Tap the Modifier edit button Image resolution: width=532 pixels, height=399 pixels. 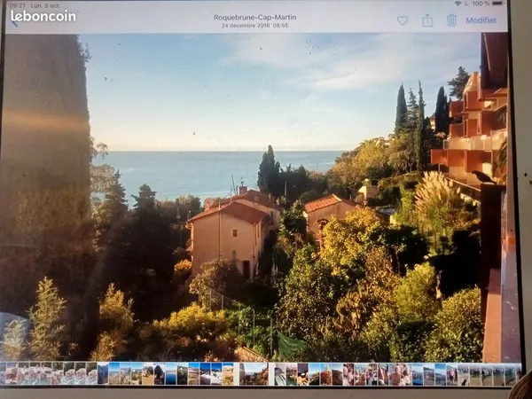pyautogui.click(x=481, y=20)
